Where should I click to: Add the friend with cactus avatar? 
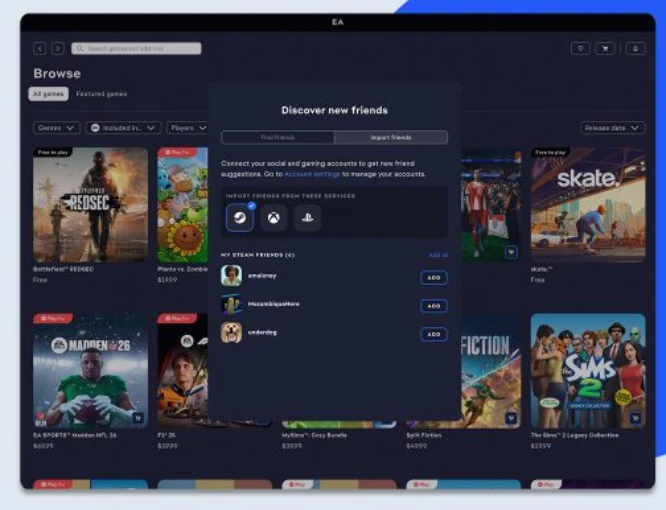(x=434, y=306)
